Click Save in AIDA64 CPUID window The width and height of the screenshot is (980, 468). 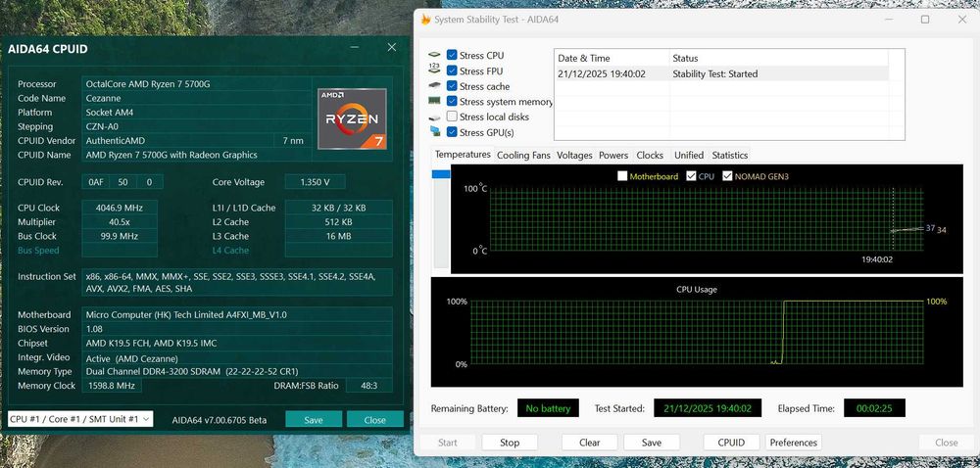pyautogui.click(x=314, y=420)
